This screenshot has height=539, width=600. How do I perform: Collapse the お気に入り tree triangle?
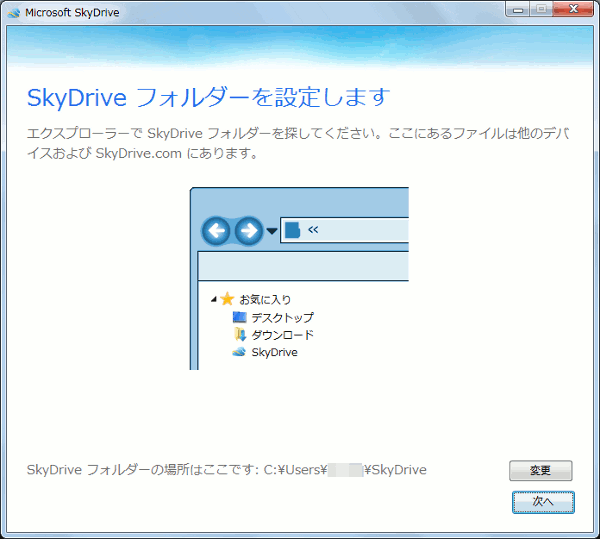[x=213, y=300]
